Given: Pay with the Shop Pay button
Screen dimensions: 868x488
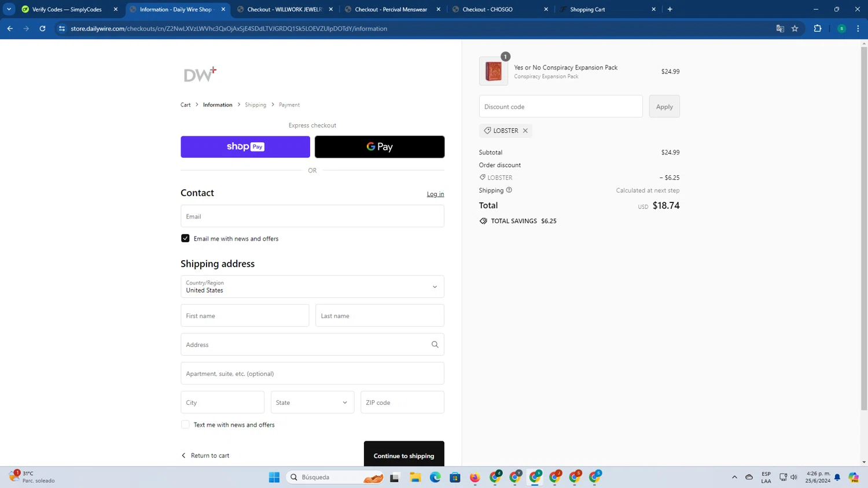Looking at the screenshot, I should click(x=245, y=147).
